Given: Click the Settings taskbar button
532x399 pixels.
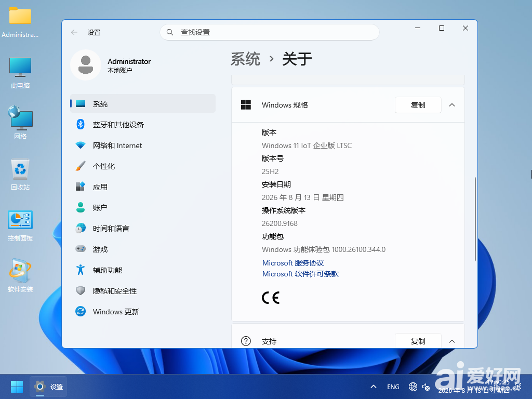Looking at the screenshot, I should tap(48, 387).
